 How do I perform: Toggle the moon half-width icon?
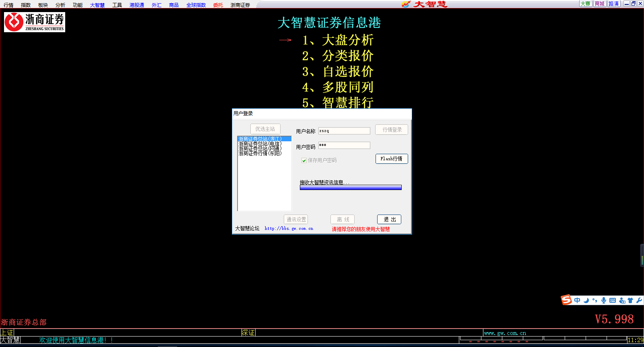586,300
